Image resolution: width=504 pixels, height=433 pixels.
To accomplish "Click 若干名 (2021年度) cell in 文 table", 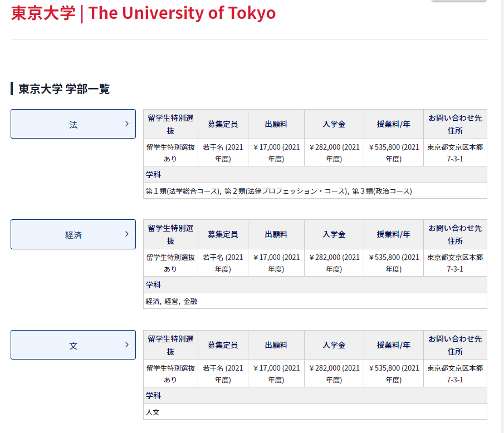I will [223, 374].
